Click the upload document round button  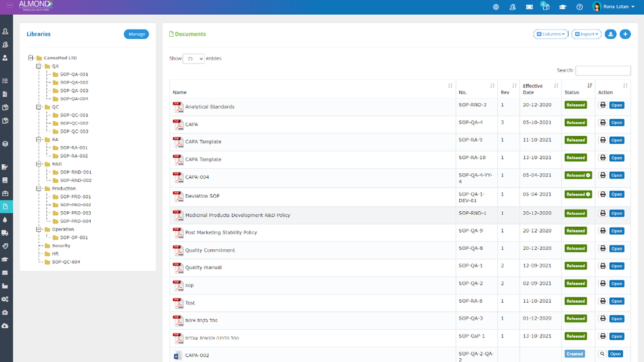(x=611, y=34)
